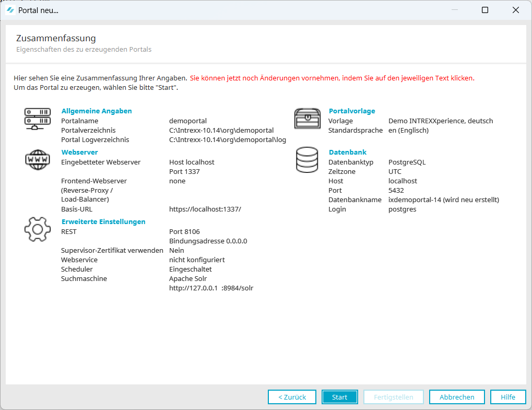Cancel the wizard with Abbrechen
Image resolution: width=532 pixels, height=410 pixels.
[x=457, y=397]
